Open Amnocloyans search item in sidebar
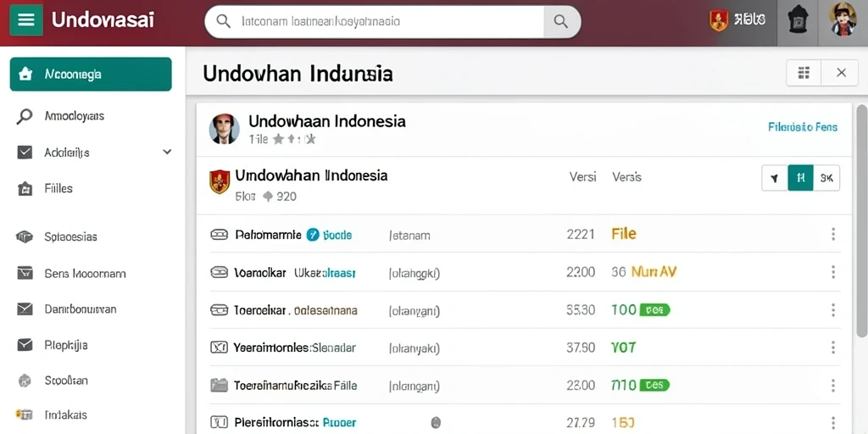Screen dimensions: 868x434 [75, 116]
